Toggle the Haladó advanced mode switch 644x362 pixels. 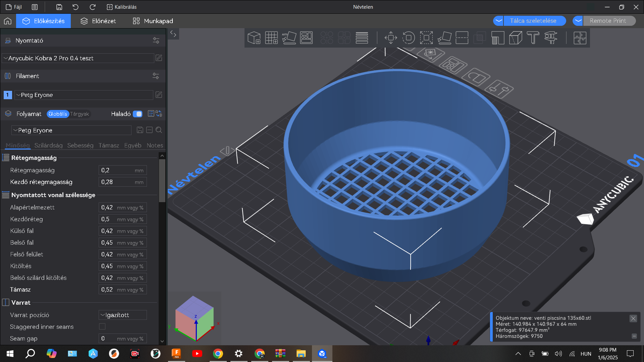pos(138,114)
